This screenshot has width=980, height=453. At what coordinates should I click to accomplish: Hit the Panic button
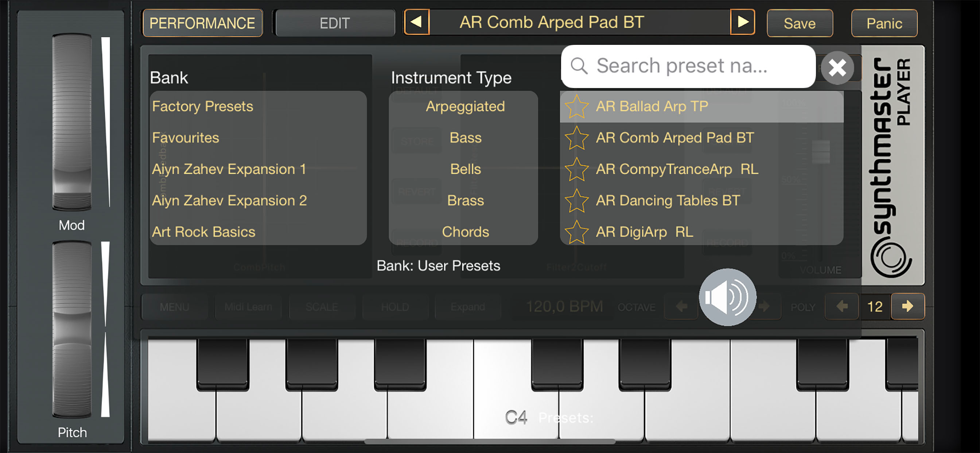884,23
